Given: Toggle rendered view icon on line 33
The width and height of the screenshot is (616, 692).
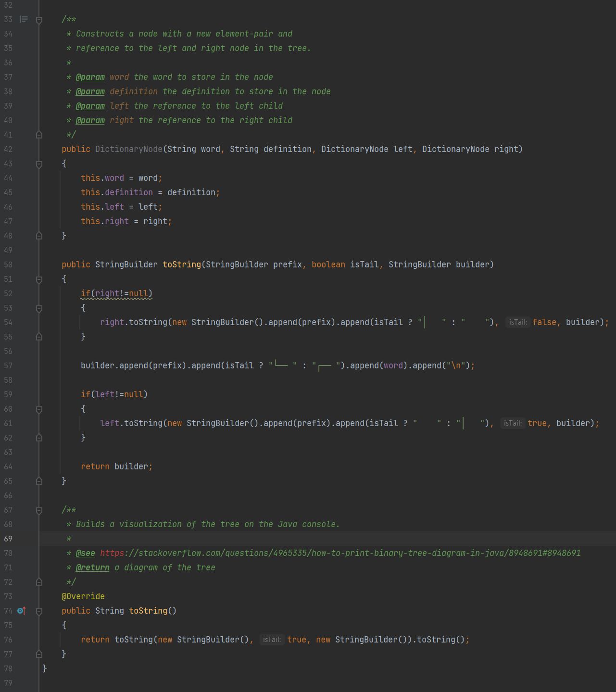Looking at the screenshot, I should click(24, 19).
